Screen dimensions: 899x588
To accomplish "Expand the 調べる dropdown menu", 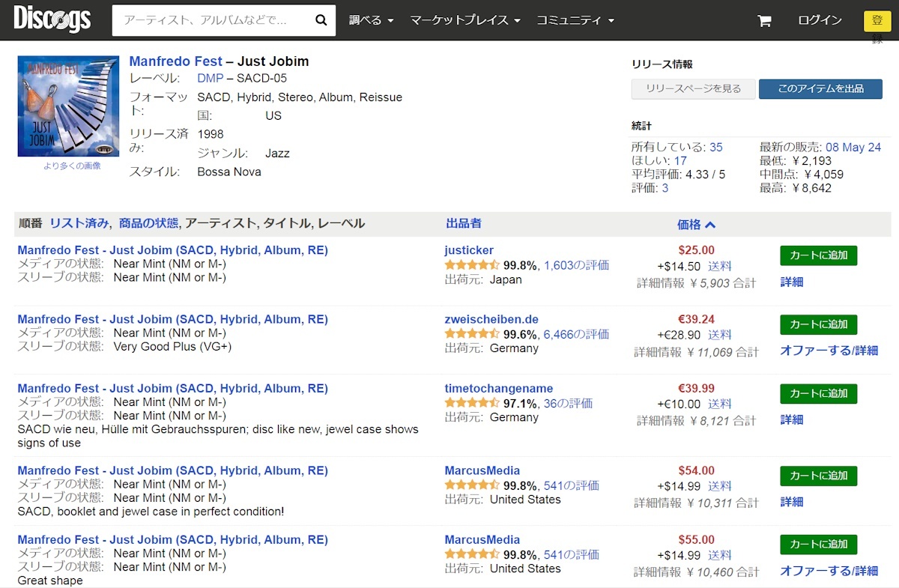I will pyautogui.click(x=371, y=20).
